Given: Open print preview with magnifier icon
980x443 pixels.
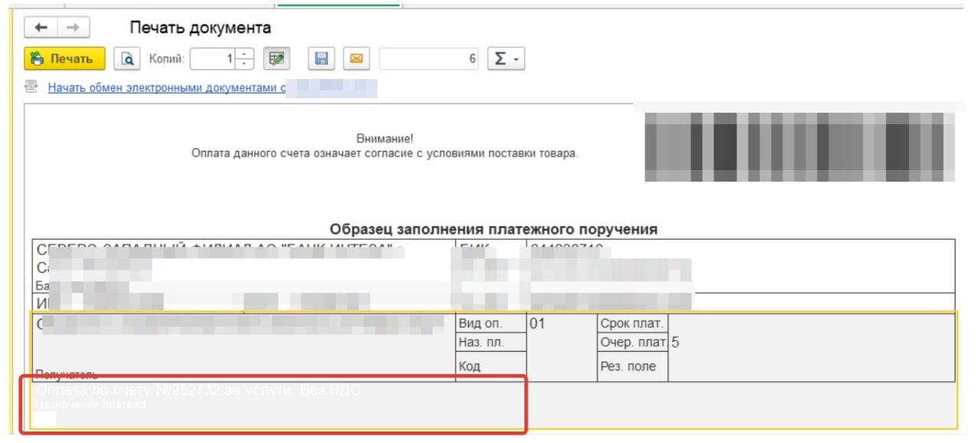Looking at the screenshot, I should tap(127, 58).
